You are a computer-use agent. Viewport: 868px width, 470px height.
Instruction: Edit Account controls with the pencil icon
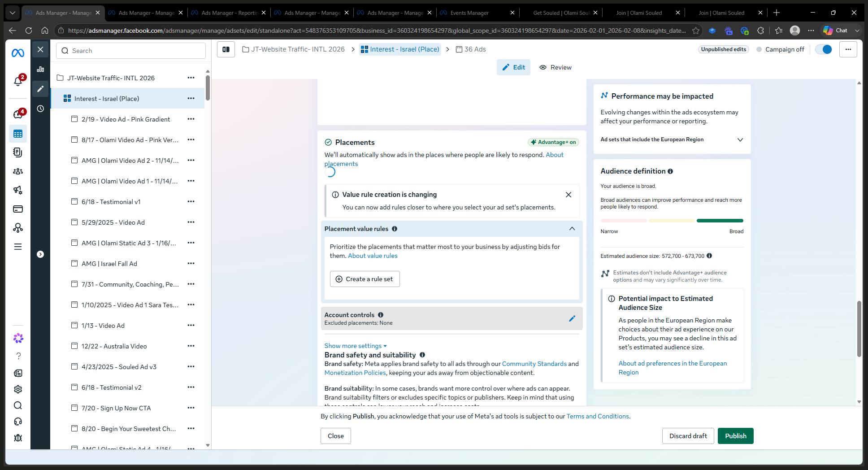tap(572, 318)
